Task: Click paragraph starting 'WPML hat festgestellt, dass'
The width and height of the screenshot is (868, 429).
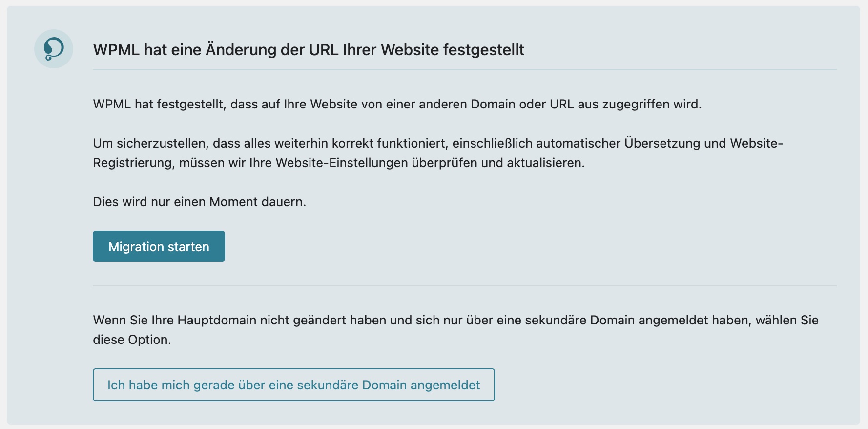Action: coord(396,104)
